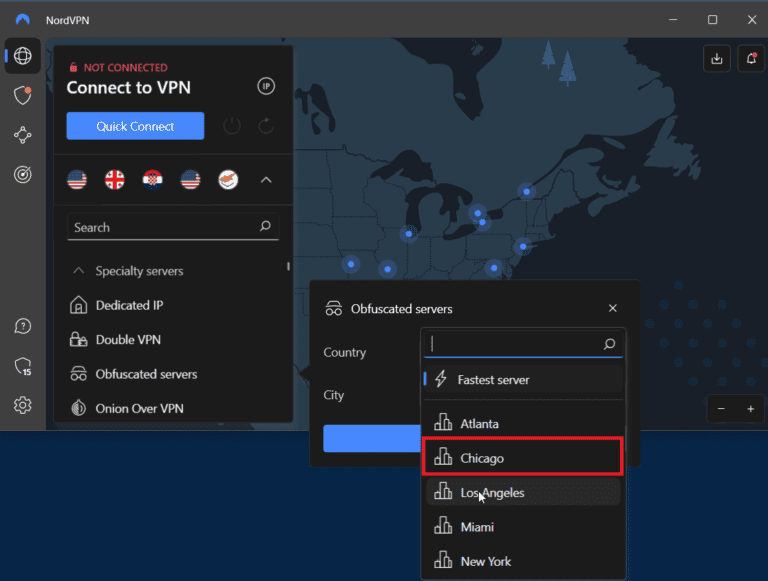
Task: Click the Onion Over VPN onion icon
Action: pyautogui.click(x=78, y=408)
